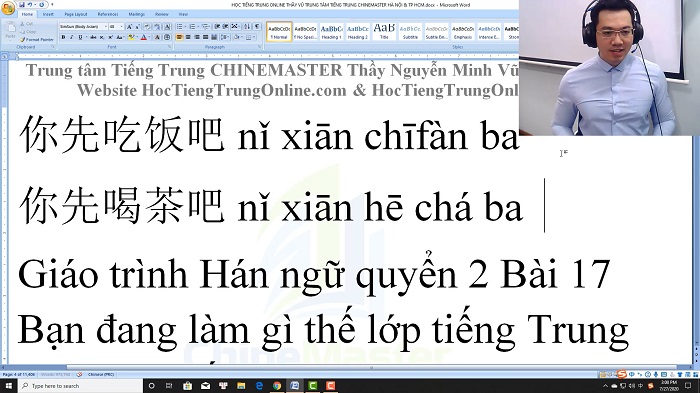Image resolution: width=700 pixels, height=393 pixels.
Task: Toggle Strikethrough formatting
Action: pyautogui.click(x=93, y=37)
